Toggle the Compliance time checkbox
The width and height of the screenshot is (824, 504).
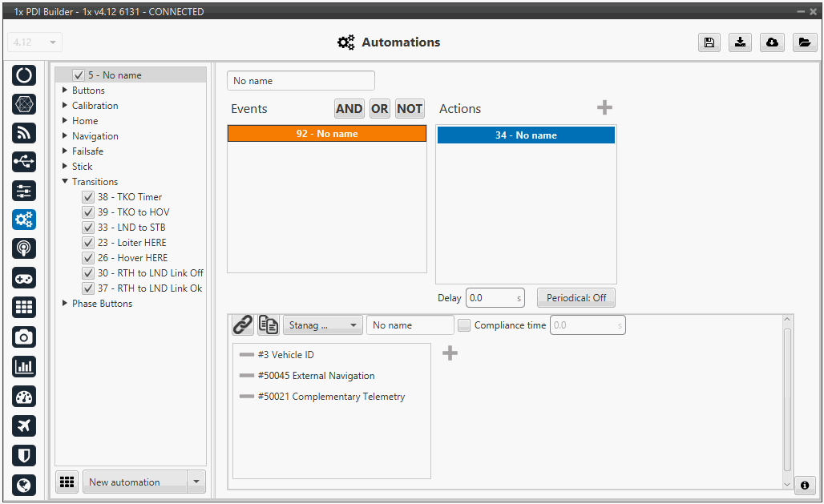pos(464,325)
